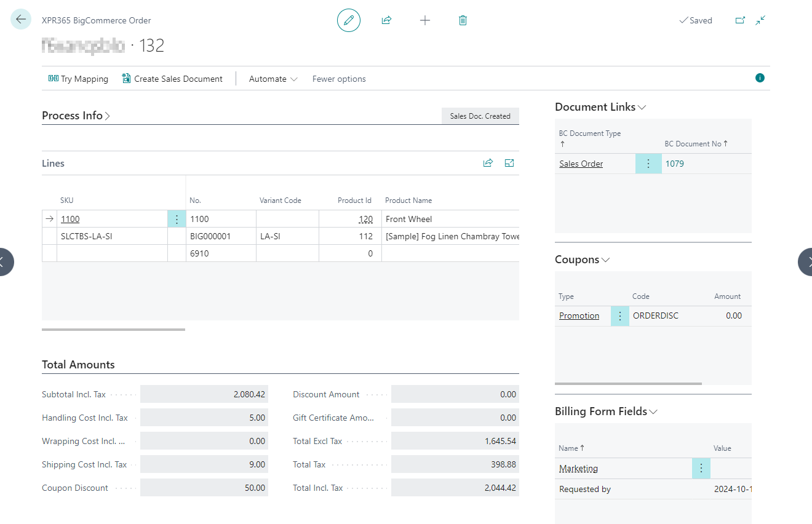Select the BIG000001 No. cell

tap(221, 236)
